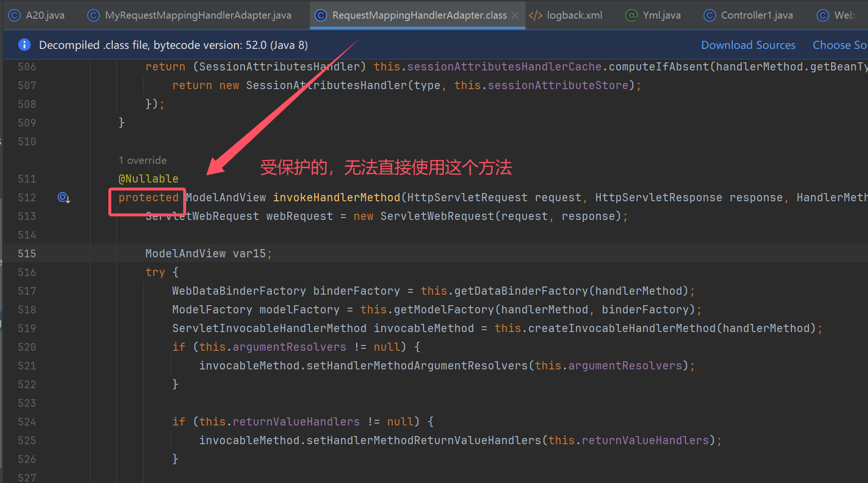Click the MyRequestMappingHandlerAdapter.java class icon
Screen dimensions: 868x483
(x=94, y=15)
